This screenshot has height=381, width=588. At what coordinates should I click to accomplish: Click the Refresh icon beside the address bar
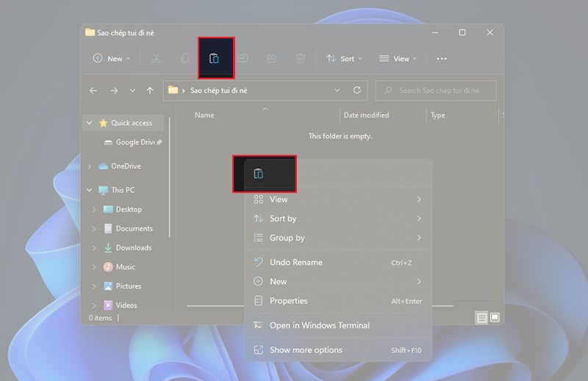(357, 90)
